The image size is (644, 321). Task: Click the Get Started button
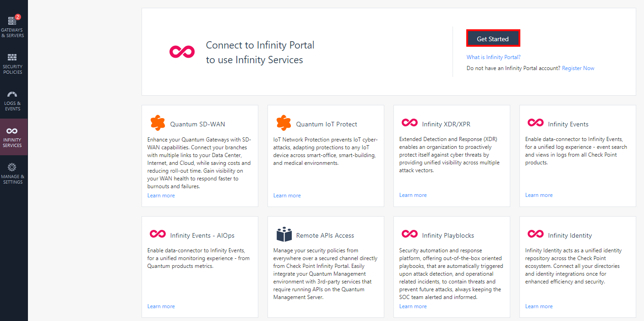click(x=493, y=39)
